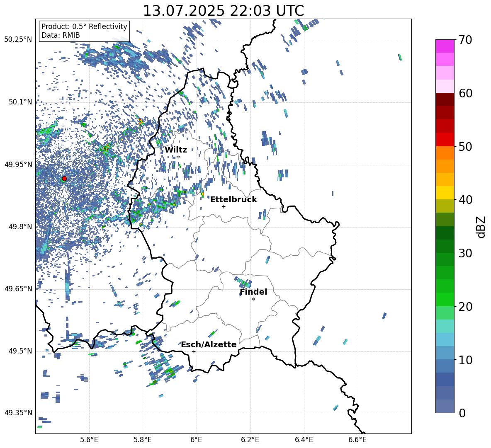Click the 49.5°N latitude label
This screenshot has width=491, height=448.
tap(20, 351)
